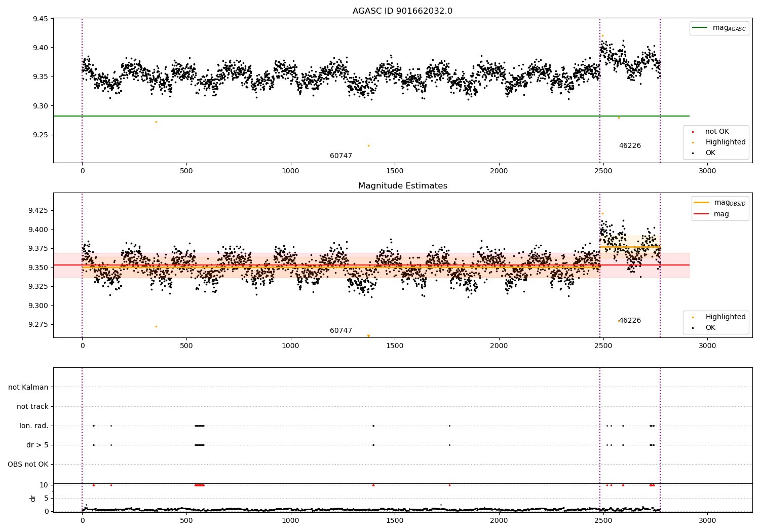Click the Magnitude Estimates subplot title

[x=402, y=186]
